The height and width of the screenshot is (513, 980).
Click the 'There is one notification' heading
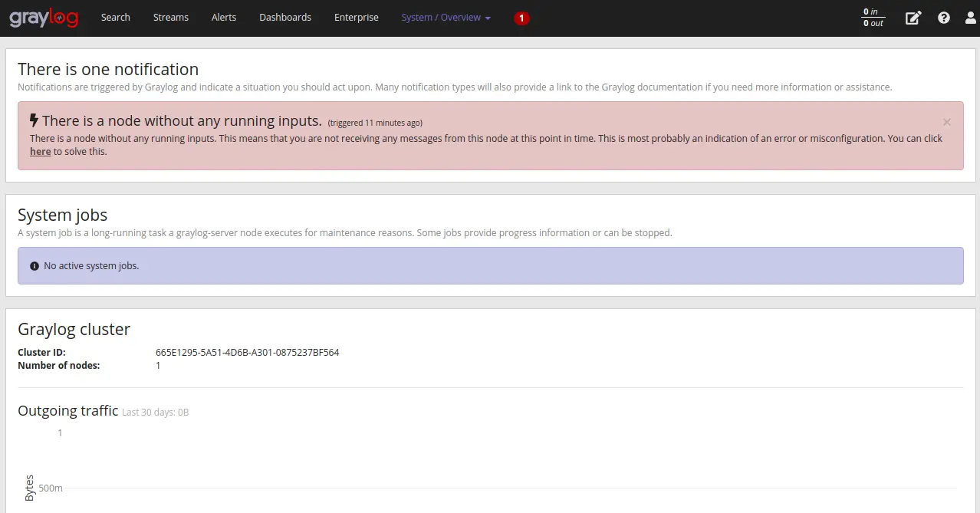108,70
